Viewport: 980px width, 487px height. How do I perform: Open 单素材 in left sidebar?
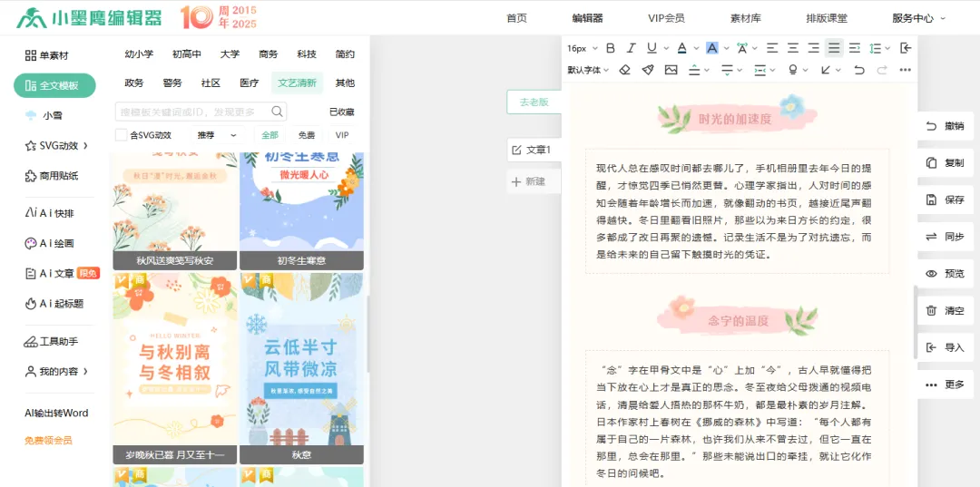[46, 55]
